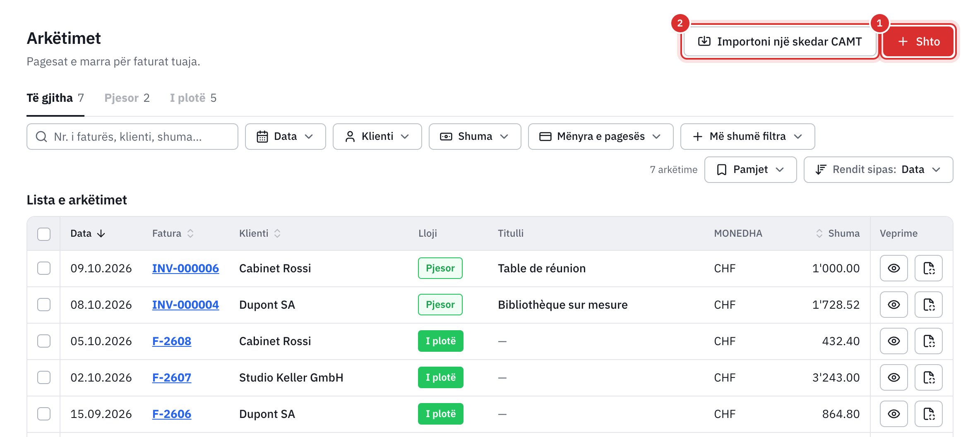
Task: Select the 15.09.2026 row checkbox
Action: (44, 414)
